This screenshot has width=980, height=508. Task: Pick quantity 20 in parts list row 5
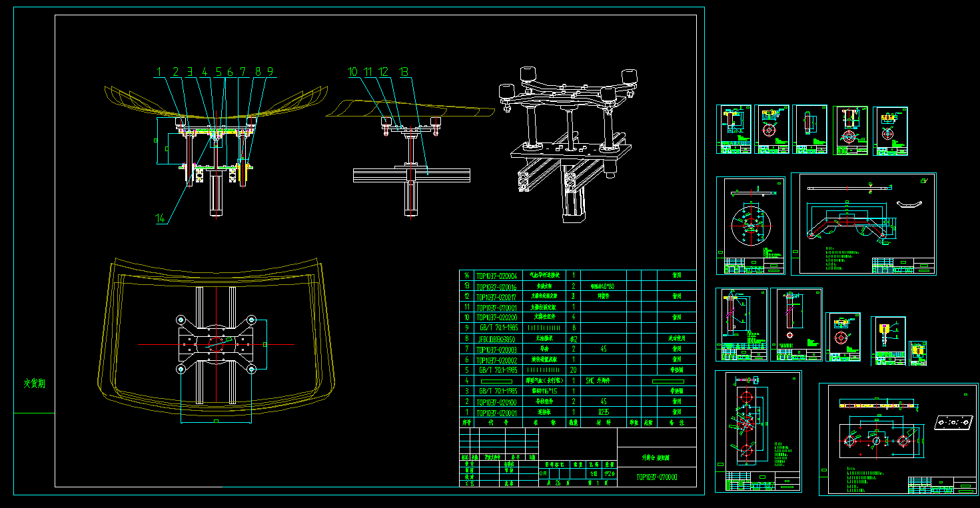(x=574, y=370)
